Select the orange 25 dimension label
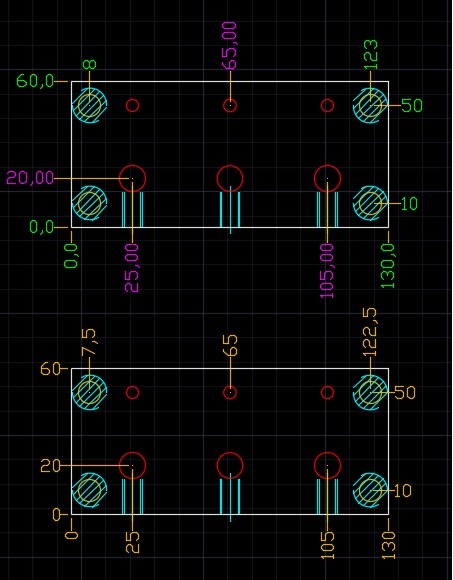 pos(132,542)
